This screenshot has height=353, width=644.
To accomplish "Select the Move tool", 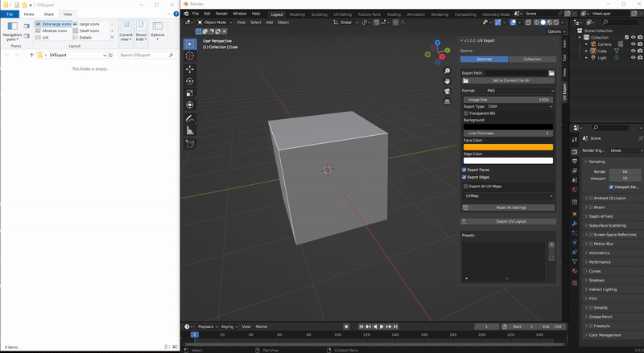I will tap(189, 69).
